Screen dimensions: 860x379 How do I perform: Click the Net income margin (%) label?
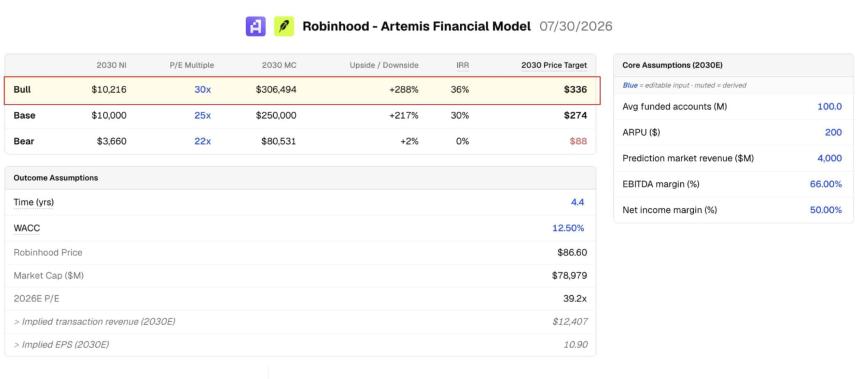click(x=670, y=210)
